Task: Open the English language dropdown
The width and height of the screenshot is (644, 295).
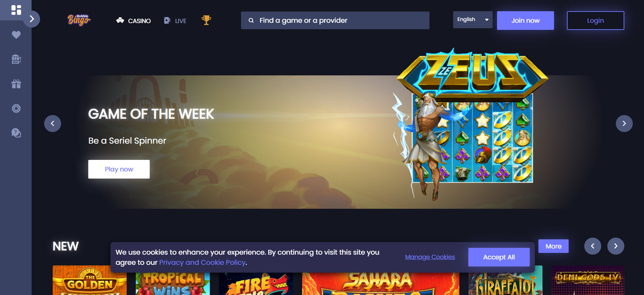Action: (473, 20)
